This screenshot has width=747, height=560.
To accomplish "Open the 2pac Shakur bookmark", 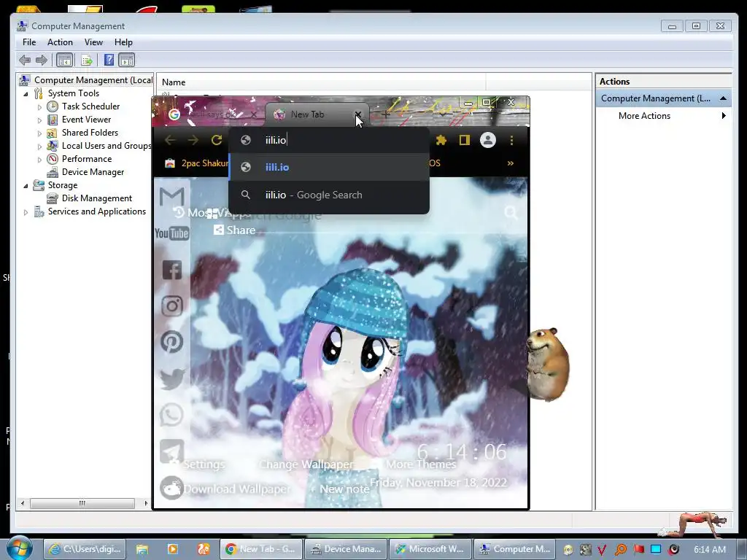I will tap(196, 163).
